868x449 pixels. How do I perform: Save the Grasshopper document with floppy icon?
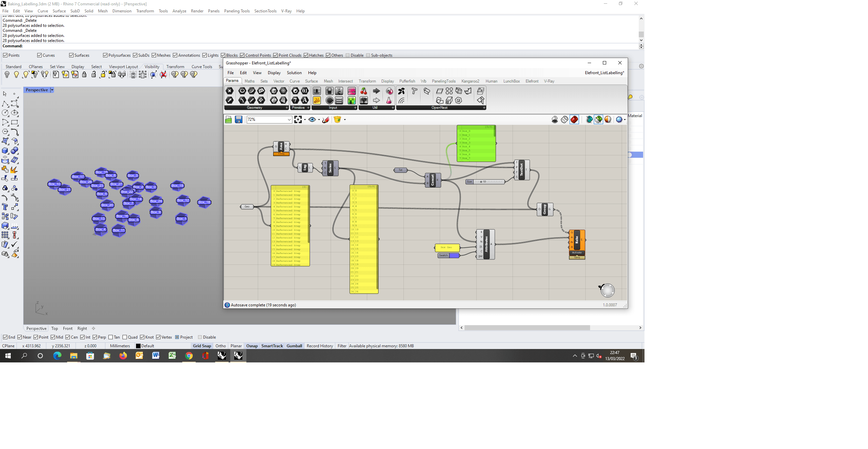click(239, 119)
